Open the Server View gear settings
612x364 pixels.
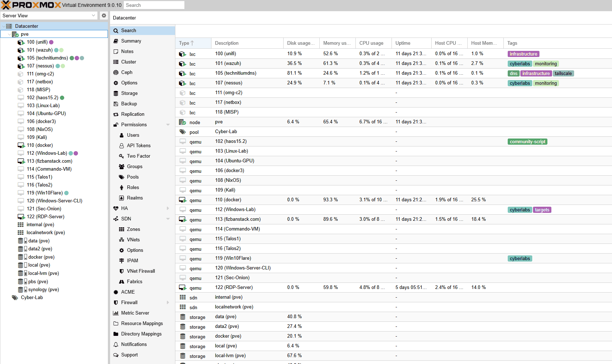104,16
